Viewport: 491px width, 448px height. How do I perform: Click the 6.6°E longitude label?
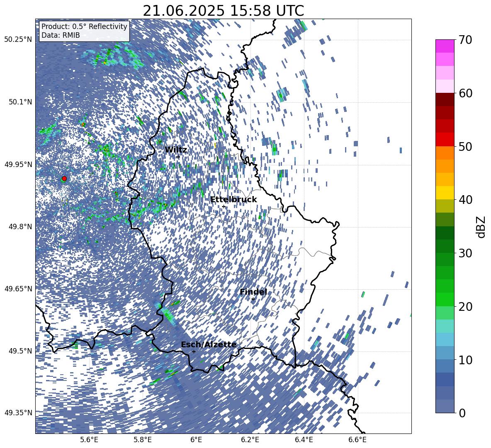[357, 440]
